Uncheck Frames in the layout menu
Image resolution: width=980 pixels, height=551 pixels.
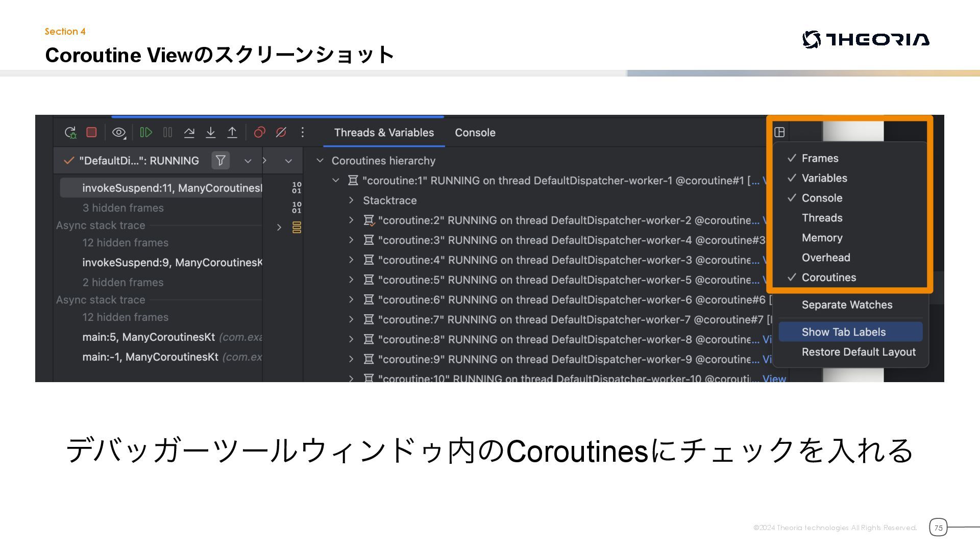click(820, 158)
